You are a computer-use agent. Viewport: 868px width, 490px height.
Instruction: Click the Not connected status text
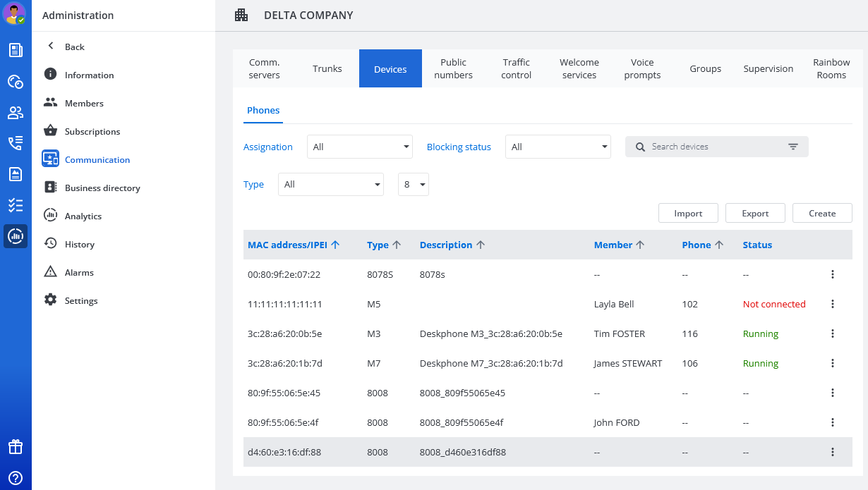click(x=774, y=305)
